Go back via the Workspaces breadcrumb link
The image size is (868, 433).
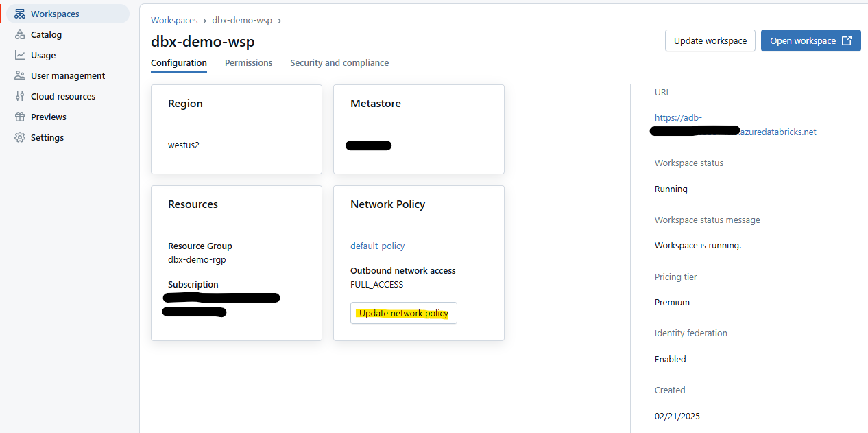tap(174, 20)
